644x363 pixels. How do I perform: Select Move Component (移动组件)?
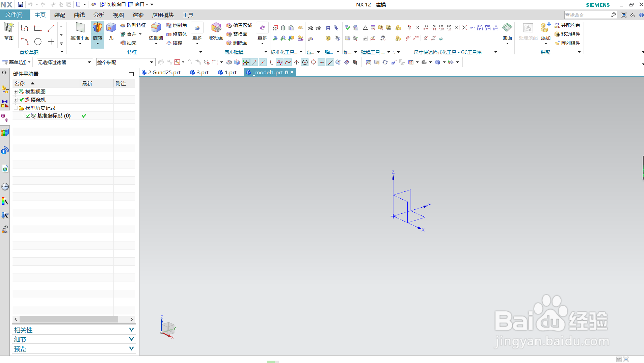(567, 34)
